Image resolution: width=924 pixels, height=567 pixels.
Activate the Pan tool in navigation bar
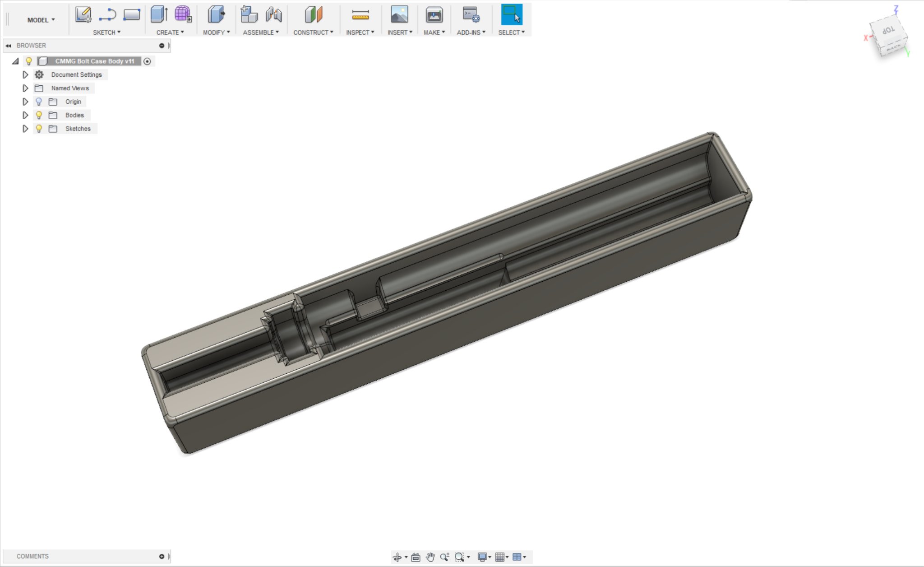[430, 557]
